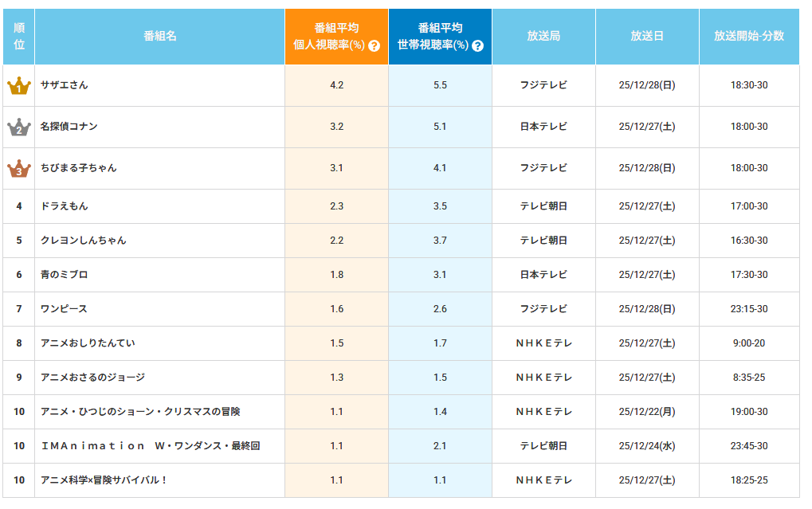Open the ワンダンス・最終回 program entry

click(151, 446)
